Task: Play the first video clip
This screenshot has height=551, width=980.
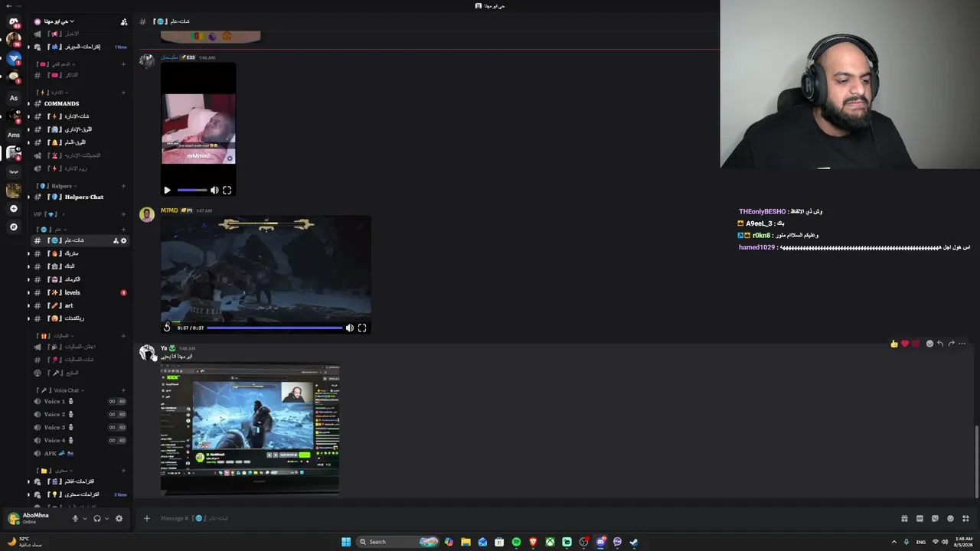Action: coord(168,190)
